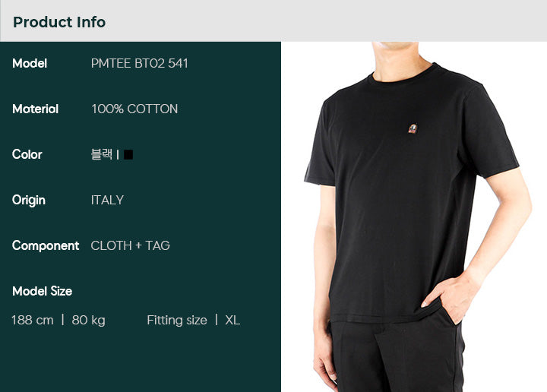Click the 80 kg weight value
This screenshot has height=392, width=547.
(89, 320)
